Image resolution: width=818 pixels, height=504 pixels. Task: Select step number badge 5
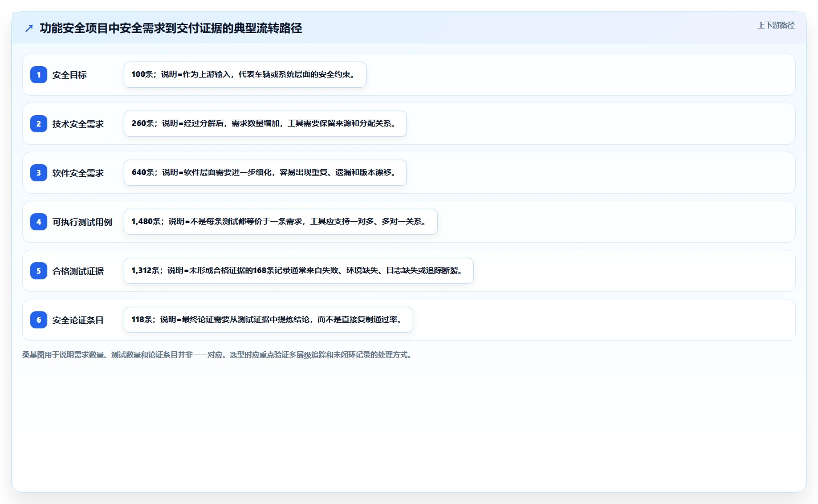point(39,271)
